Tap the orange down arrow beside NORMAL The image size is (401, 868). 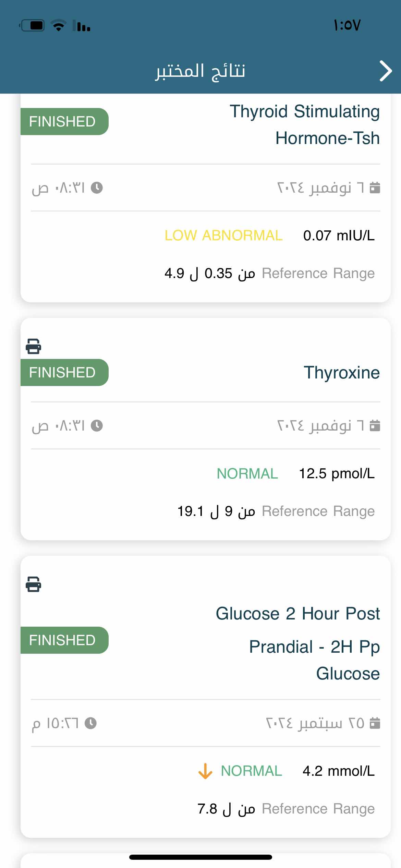pyautogui.click(x=205, y=771)
